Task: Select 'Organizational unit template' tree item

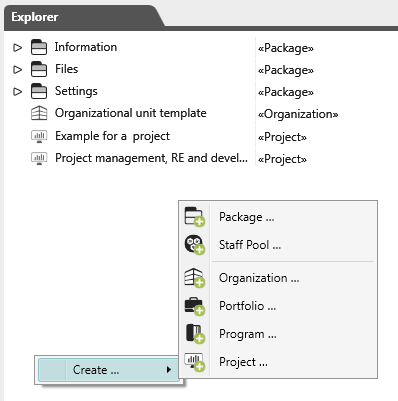Action: coord(131,113)
